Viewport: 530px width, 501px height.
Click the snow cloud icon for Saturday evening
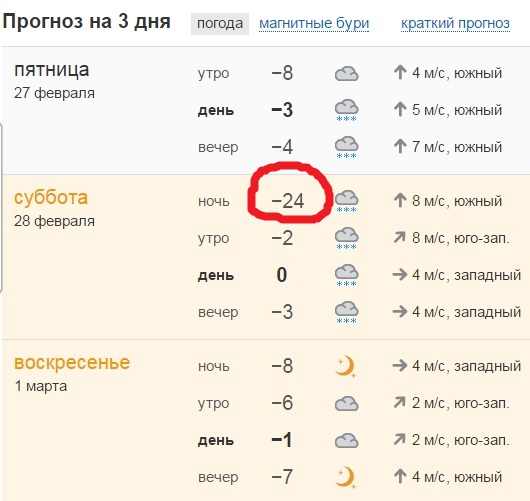pos(346,312)
